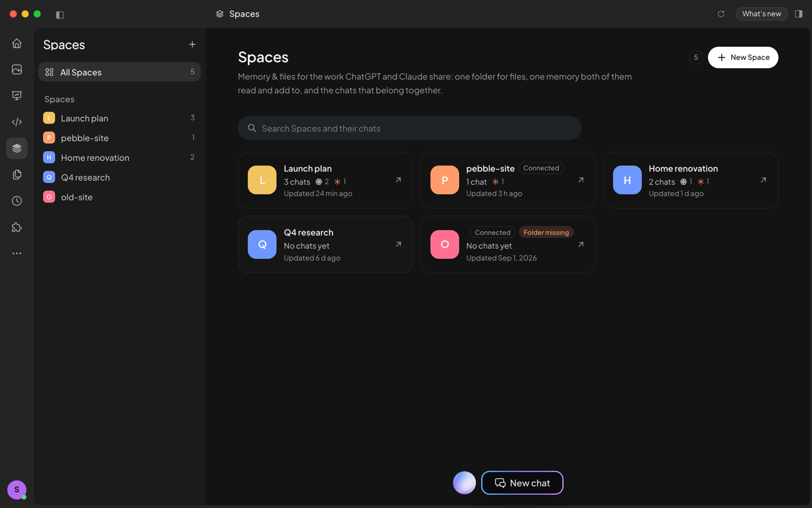
Task: Refresh using the title bar reload icon
Action: (x=721, y=14)
